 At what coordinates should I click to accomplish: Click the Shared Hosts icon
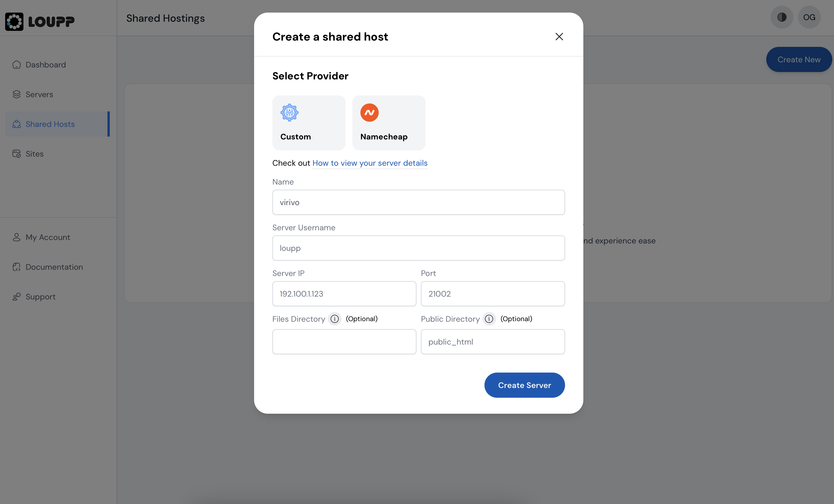coord(17,124)
